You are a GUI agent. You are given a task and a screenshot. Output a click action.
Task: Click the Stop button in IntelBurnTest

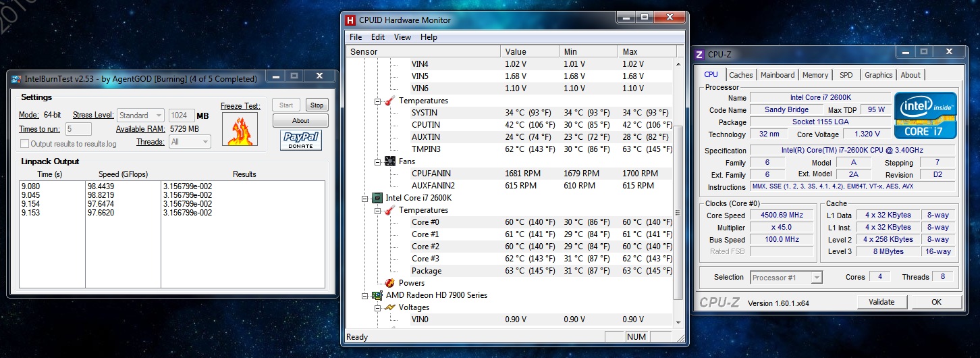click(317, 105)
